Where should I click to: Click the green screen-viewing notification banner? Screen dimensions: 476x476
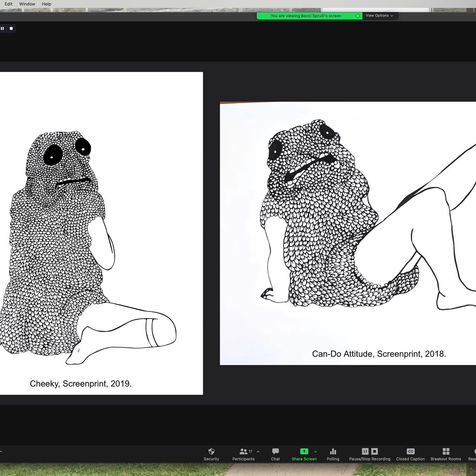point(306,16)
